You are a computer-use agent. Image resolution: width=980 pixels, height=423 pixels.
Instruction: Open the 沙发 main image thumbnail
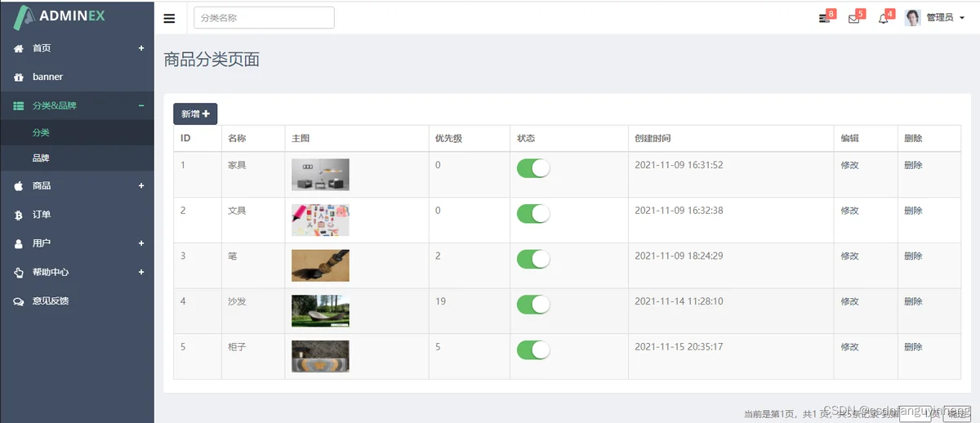coord(320,311)
